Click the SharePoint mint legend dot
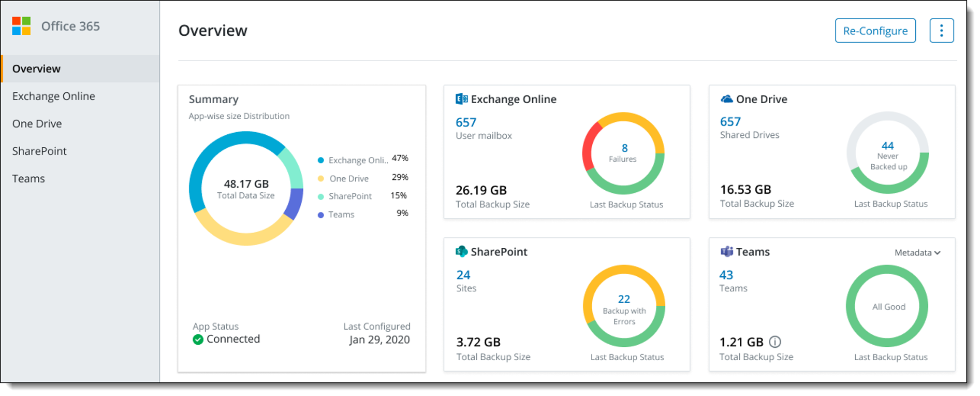 pyautogui.click(x=321, y=196)
